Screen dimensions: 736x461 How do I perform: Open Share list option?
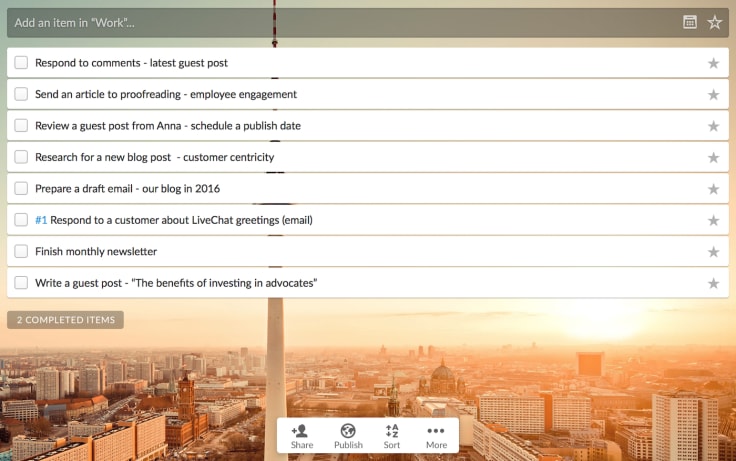click(x=301, y=436)
